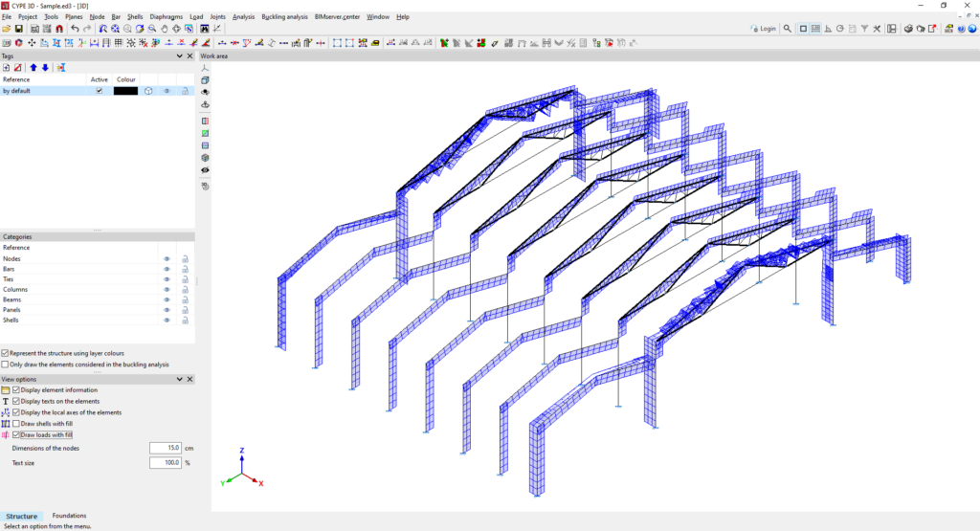Select the Panels category row
The width and height of the screenshot is (980, 531).
(97, 310)
